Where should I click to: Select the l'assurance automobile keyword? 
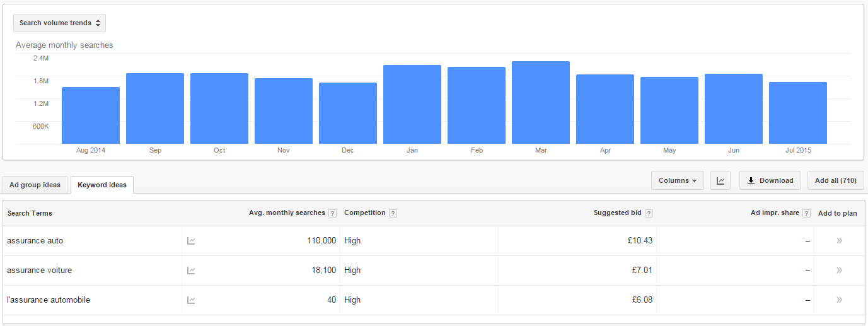click(x=49, y=300)
